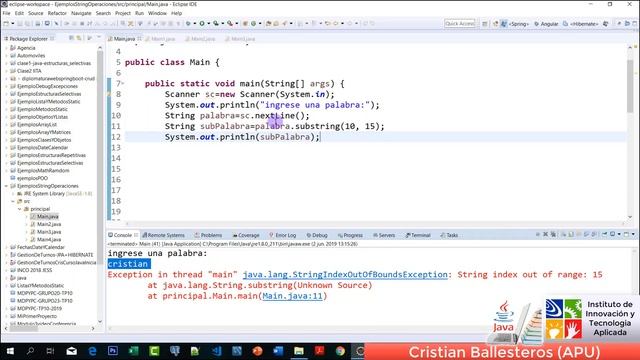Viewport: 640px width, 360px height.
Task: Open Google Chrome from taskbar
Action: 340,351
